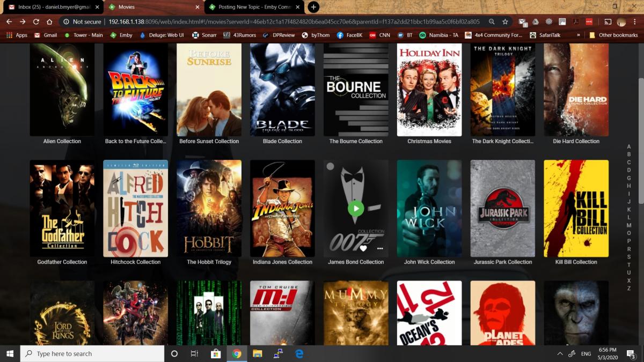The height and width of the screenshot is (362, 644).
Task: Click browser Forward arrow
Action: click(x=23, y=21)
